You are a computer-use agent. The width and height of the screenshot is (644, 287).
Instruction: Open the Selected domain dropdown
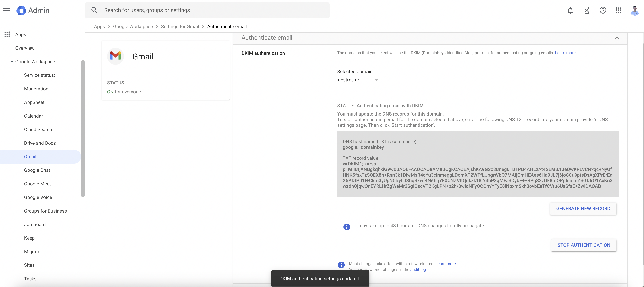click(358, 80)
